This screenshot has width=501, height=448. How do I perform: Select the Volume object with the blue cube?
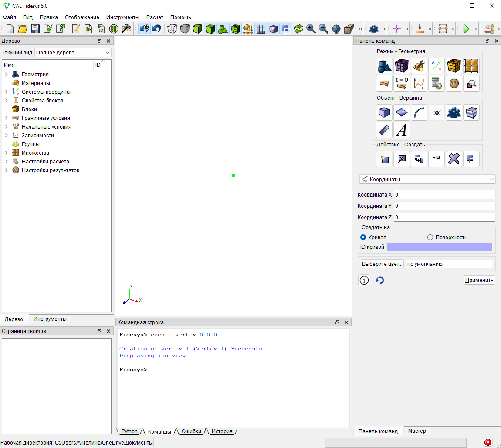384,112
